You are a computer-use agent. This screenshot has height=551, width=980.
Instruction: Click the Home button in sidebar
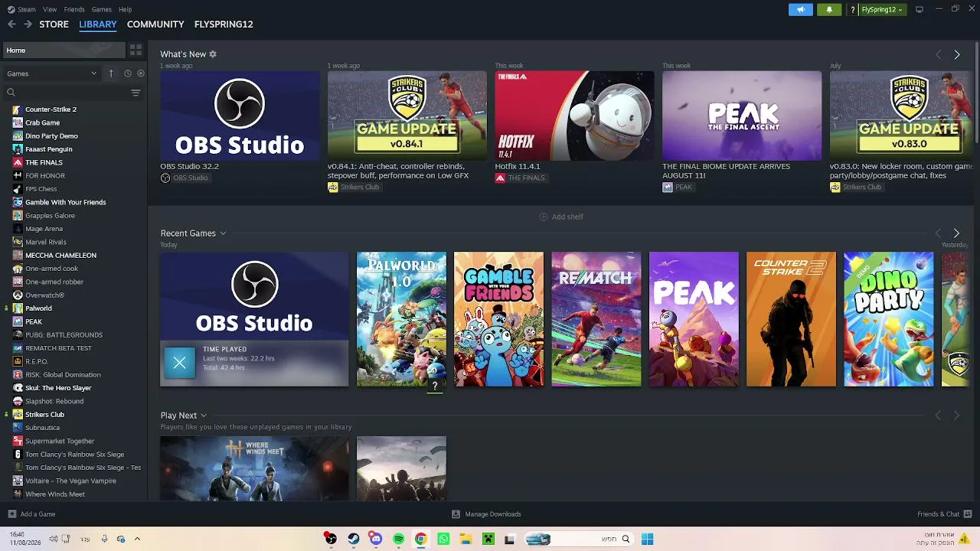[x=64, y=51]
